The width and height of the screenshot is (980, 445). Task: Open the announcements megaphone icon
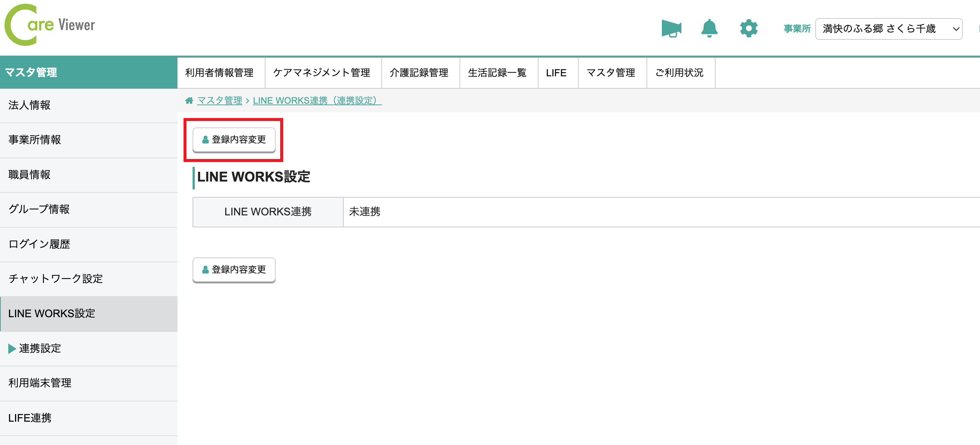672,28
